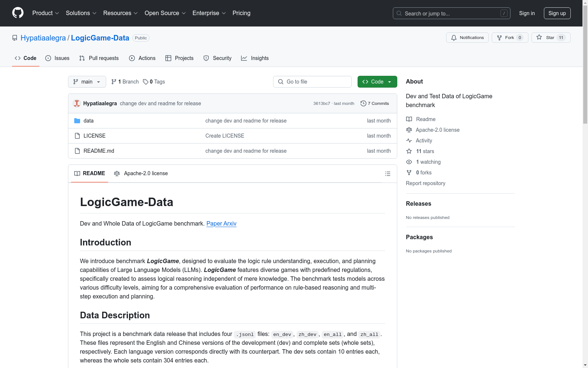Open the Issues tab
Image resolution: width=588 pixels, height=368 pixels.
pos(57,58)
